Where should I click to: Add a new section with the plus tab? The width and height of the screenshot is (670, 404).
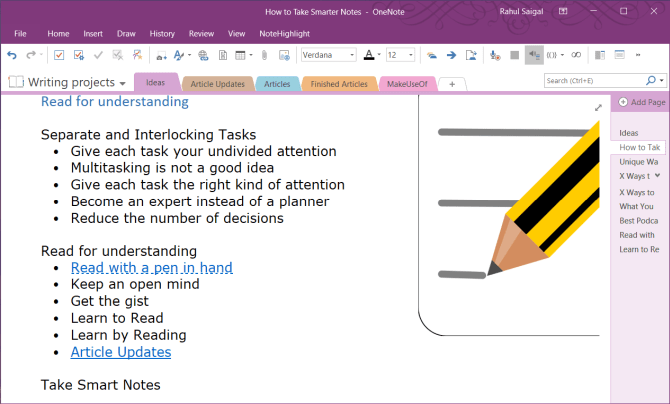(x=451, y=84)
